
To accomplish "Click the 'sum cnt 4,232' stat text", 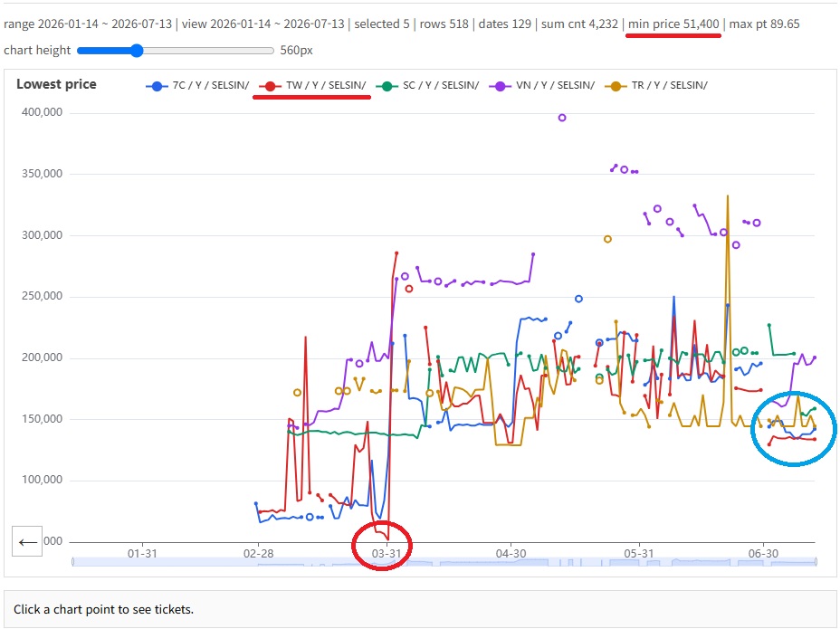I will (579, 24).
